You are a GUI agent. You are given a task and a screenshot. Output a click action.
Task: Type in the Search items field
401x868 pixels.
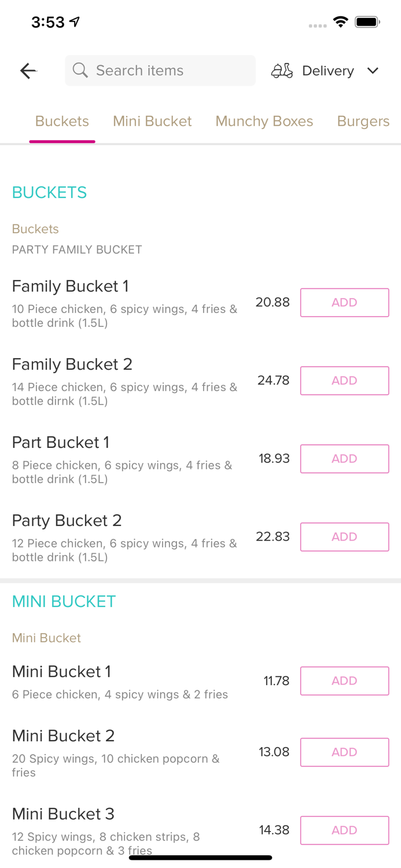(168, 71)
